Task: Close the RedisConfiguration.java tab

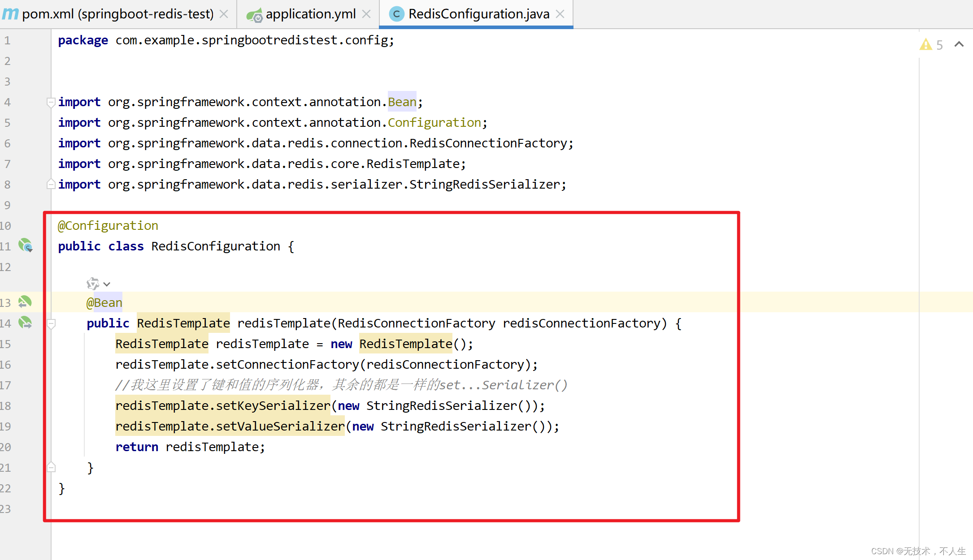Action: [x=560, y=14]
